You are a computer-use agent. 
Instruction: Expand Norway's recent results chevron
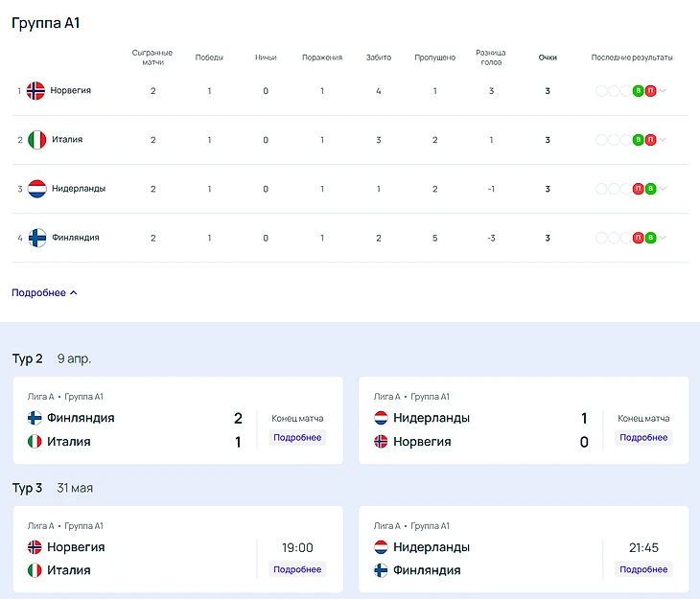[x=663, y=91]
